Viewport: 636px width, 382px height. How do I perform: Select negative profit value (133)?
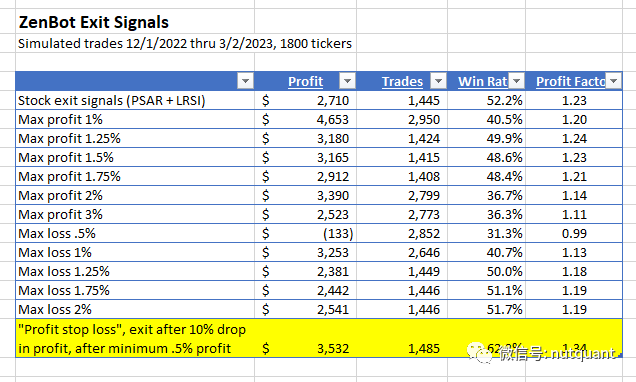click(x=338, y=234)
